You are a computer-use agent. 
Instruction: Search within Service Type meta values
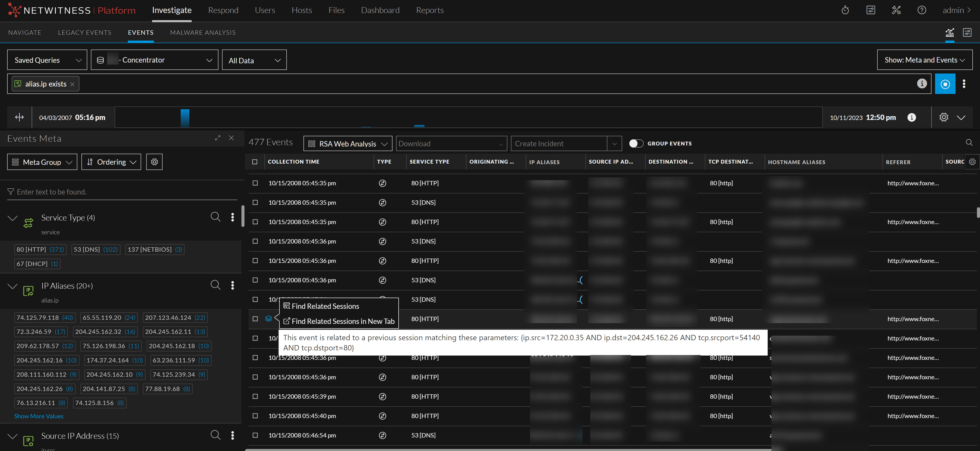[x=215, y=217]
